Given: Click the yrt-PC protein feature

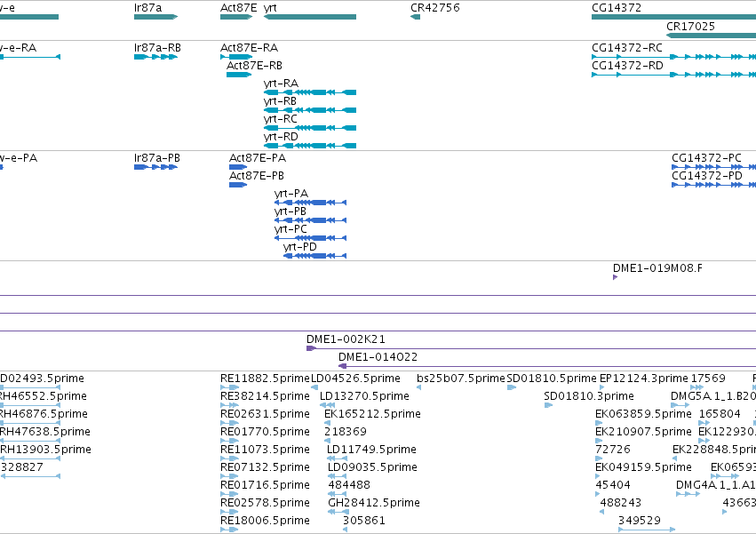Looking at the screenshot, I should [311, 238].
